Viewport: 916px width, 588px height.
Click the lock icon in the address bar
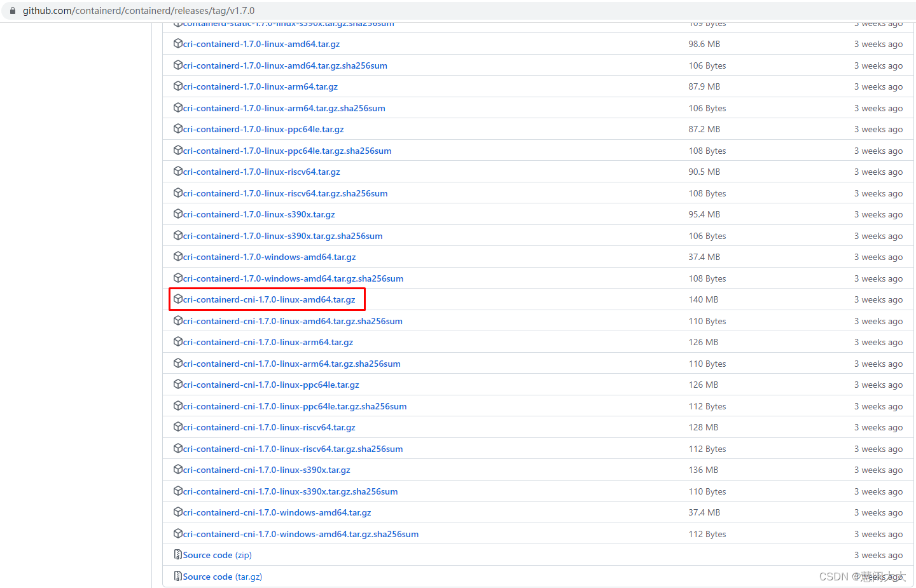[13, 11]
